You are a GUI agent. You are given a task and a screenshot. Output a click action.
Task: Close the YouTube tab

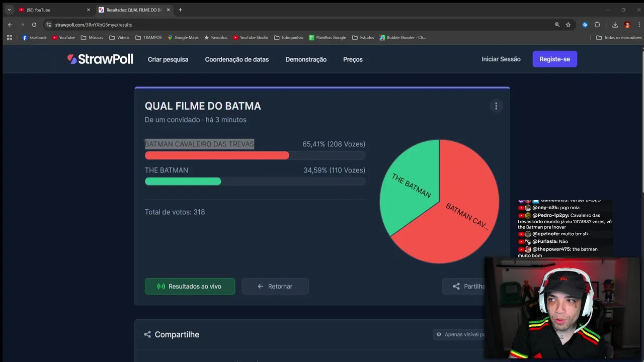pyautogui.click(x=88, y=10)
